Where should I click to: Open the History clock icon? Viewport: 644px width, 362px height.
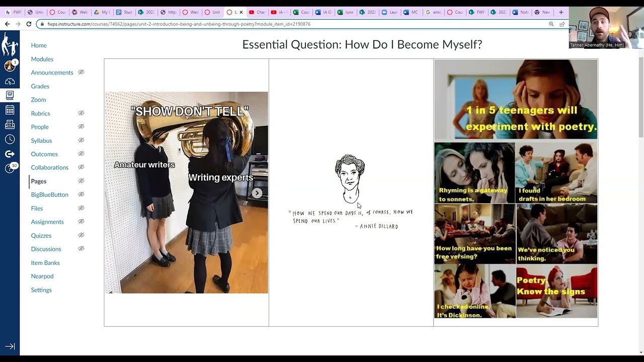point(10,139)
